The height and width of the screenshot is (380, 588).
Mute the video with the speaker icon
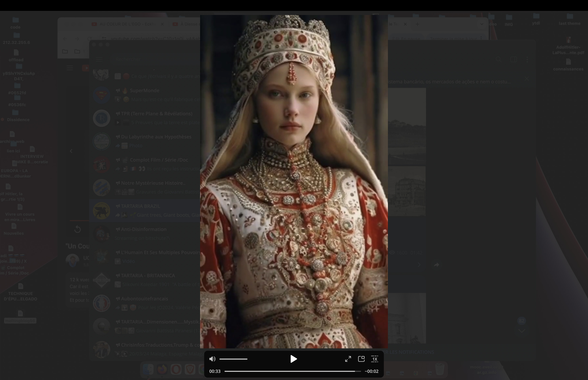[x=212, y=359]
